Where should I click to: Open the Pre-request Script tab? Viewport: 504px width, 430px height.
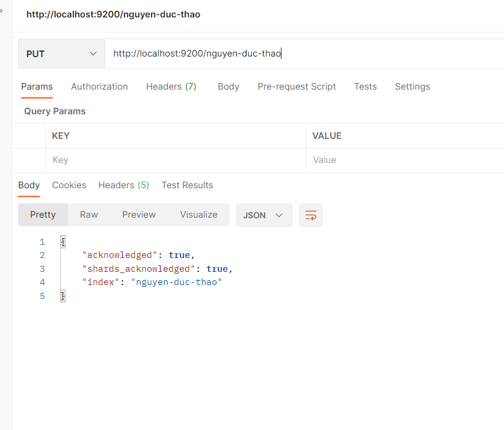point(297,87)
